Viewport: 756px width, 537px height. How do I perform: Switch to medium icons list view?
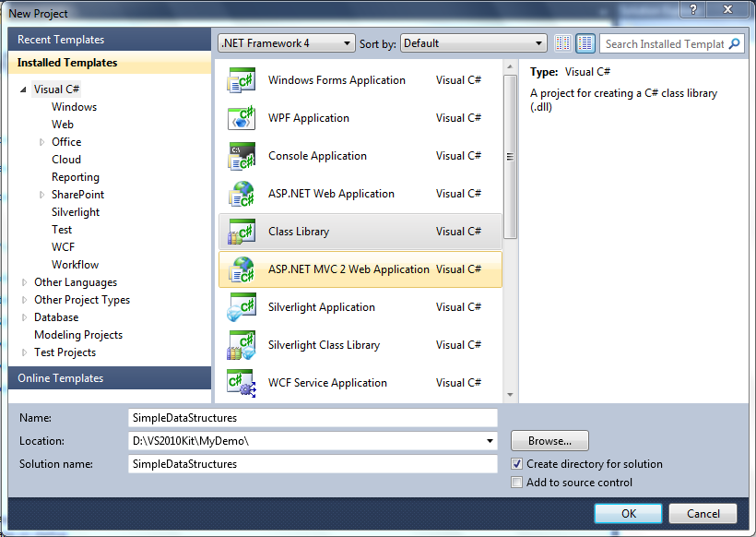click(585, 43)
